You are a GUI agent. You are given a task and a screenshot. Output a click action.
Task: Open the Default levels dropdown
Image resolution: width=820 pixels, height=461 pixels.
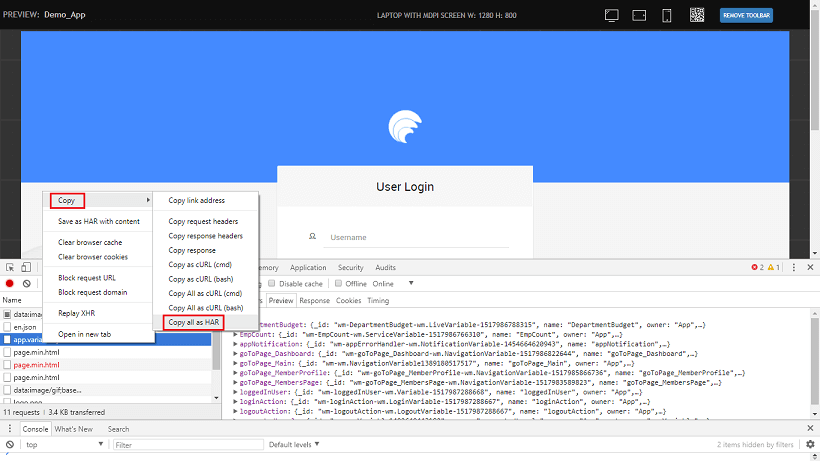[295, 445]
